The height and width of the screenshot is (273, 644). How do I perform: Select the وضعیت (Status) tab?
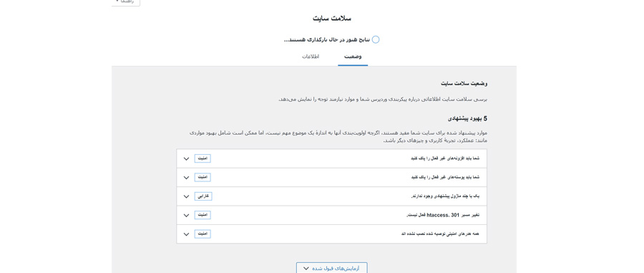point(353,57)
